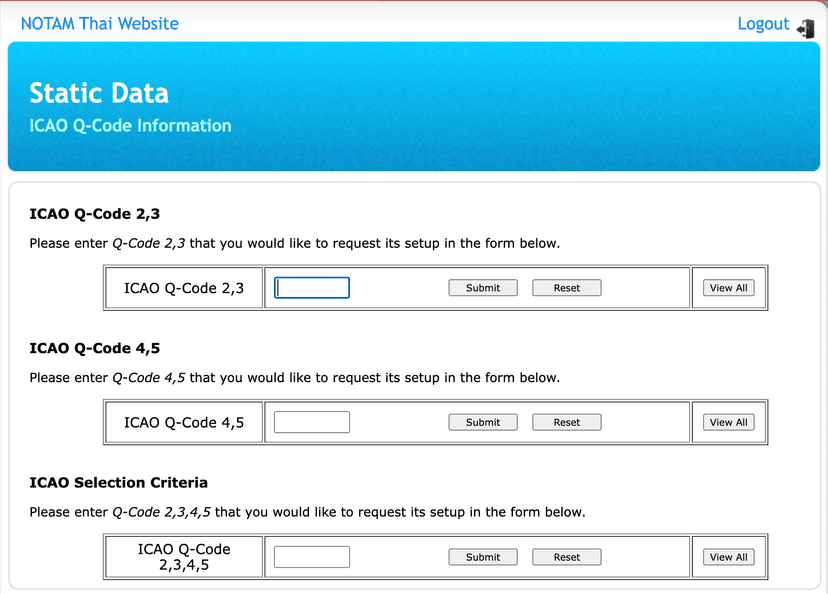The height and width of the screenshot is (594, 828).
Task: Click the ICAO Selection Criteria section heading
Action: 119,483
